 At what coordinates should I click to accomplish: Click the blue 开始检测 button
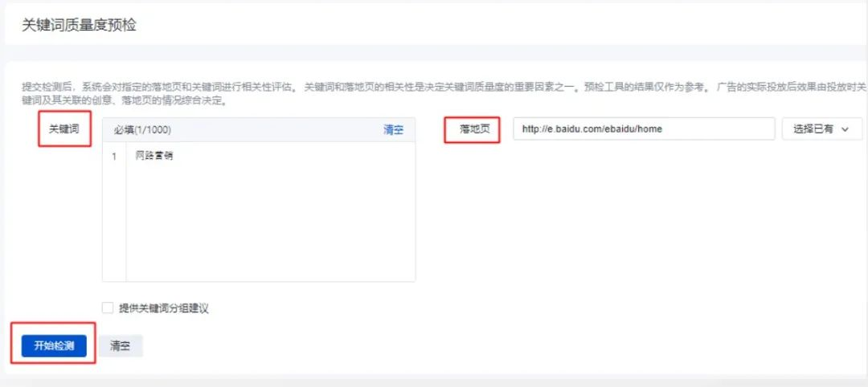(54, 346)
